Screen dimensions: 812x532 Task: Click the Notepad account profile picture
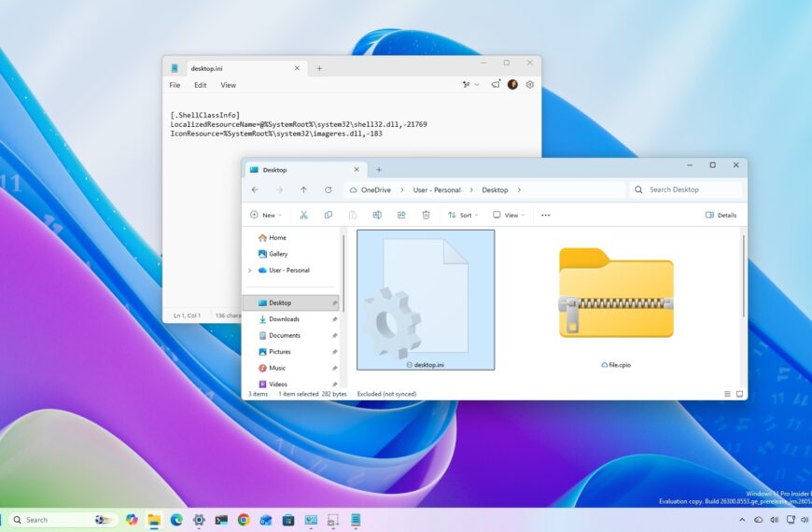coord(512,84)
